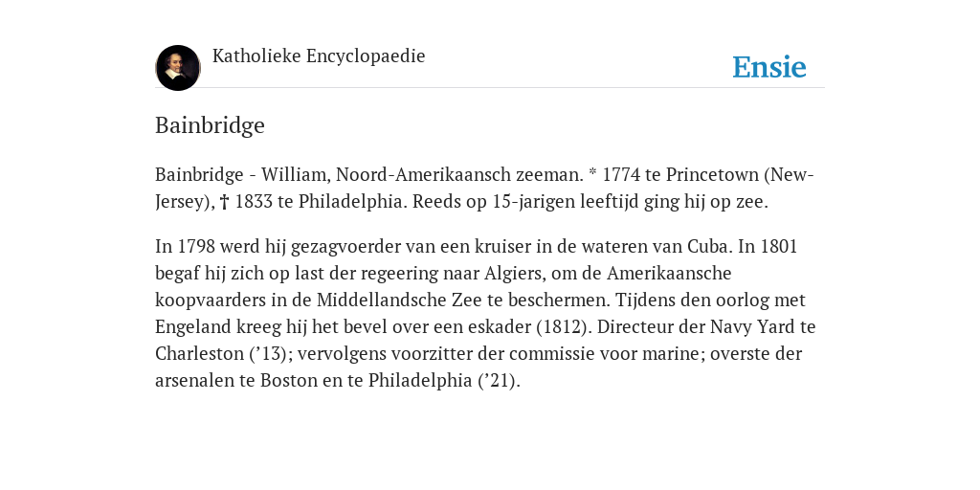Open the Katholieke Encyclopaedie author link
The height and width of the screenshot is (490, 980).
click(x=319, y=56)
